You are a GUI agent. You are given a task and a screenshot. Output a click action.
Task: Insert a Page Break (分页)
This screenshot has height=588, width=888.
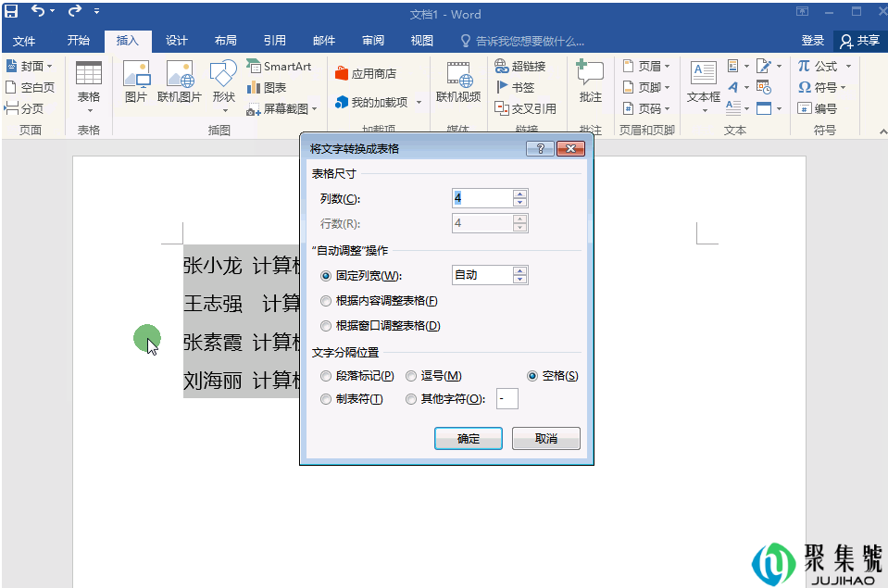[x=24, y=108]
